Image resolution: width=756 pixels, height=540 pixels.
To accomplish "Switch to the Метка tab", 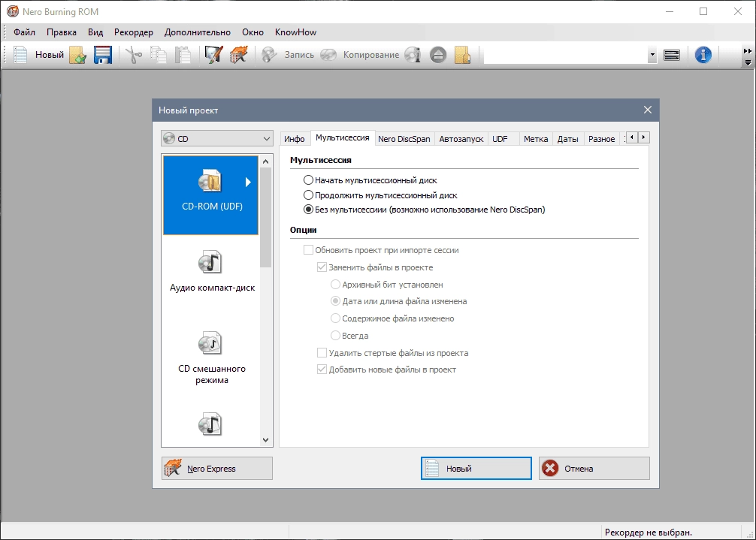I will coord(536,139).
